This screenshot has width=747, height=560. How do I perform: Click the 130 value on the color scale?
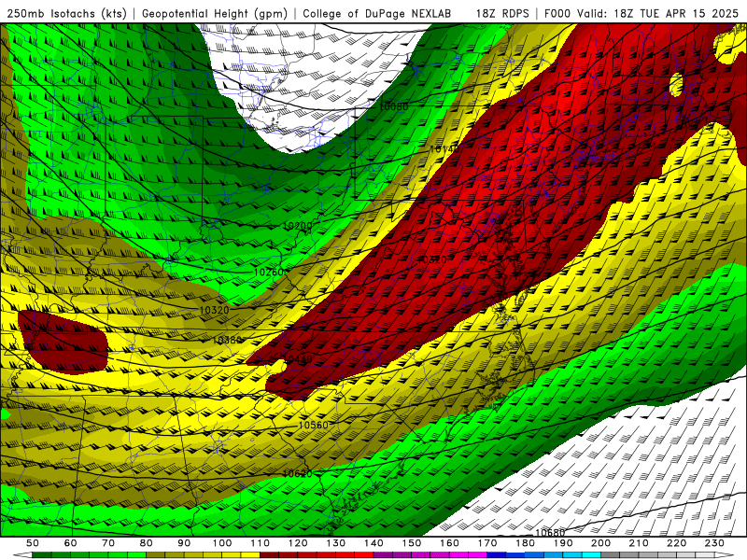tap(336, 543)
